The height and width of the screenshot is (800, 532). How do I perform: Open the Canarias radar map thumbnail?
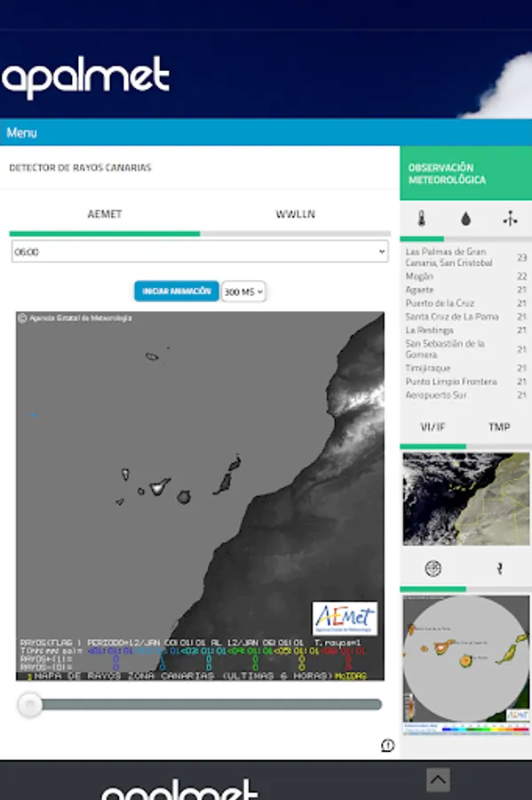tap(465, 664)
